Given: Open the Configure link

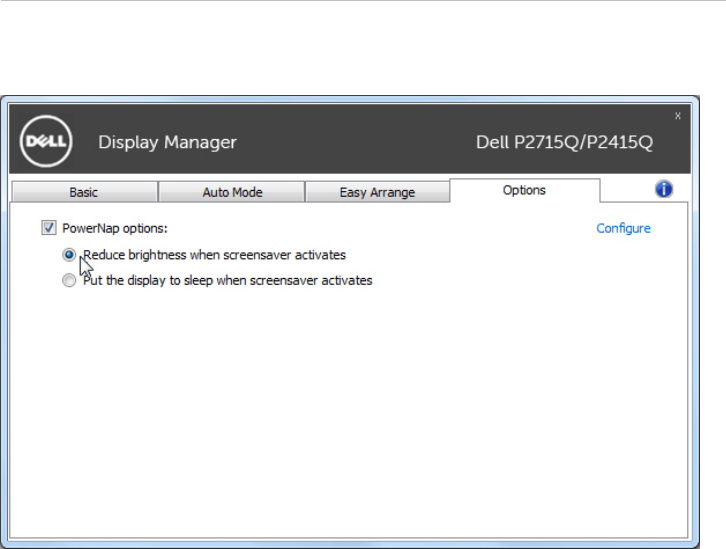Looking at the screenshot, I should pos(623,228).
